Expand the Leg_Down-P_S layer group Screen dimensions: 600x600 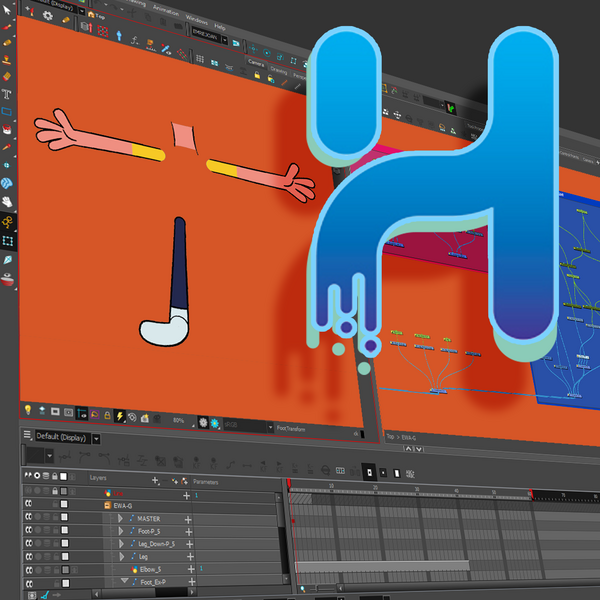tap(121, 543)
